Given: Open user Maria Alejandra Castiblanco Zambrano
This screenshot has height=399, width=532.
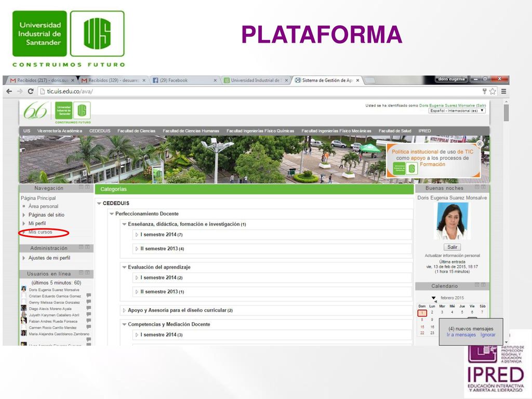Looking at the screenshot, I should [59, 334].
